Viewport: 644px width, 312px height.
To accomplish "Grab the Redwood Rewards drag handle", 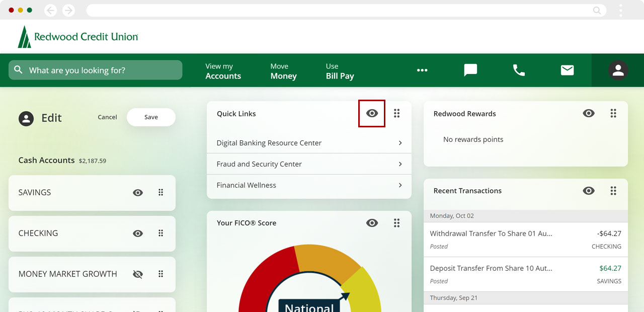I will [613, 113].
